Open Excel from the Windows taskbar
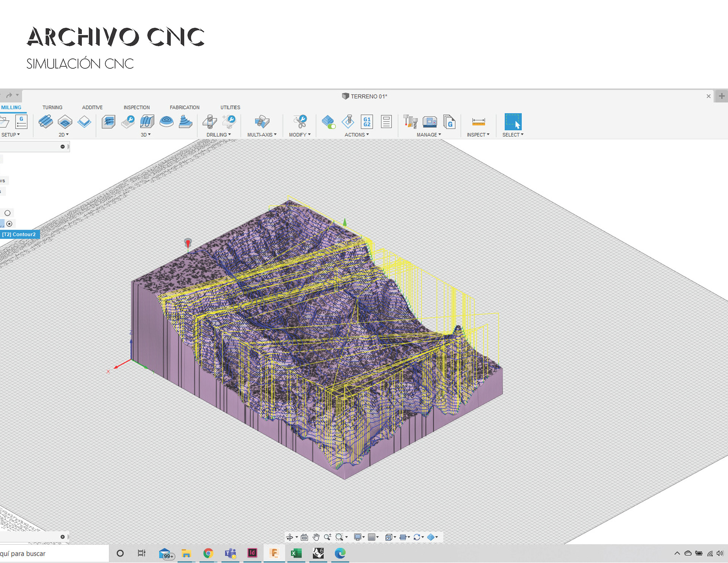The width and height of the screenshot is (728, 563). click(x=296, y=554)
